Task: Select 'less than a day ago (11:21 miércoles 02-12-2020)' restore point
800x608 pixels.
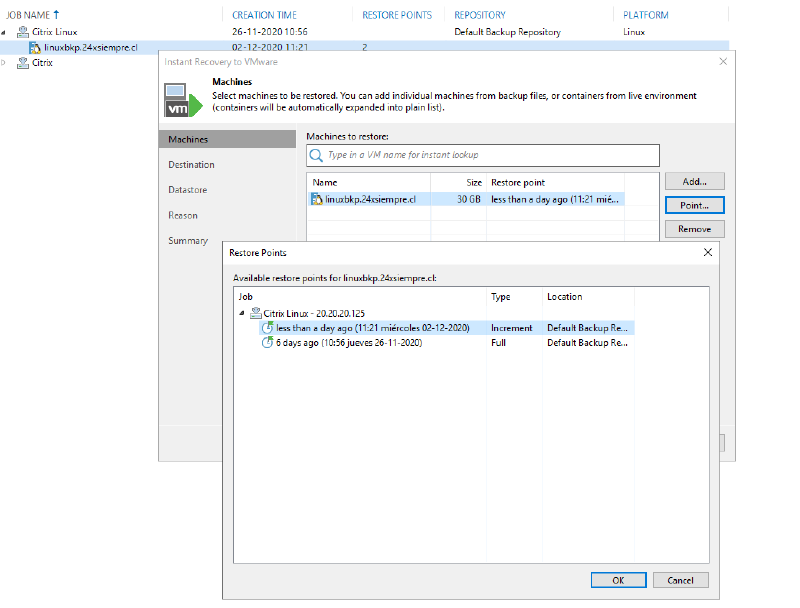Action: tap(372, 328)
